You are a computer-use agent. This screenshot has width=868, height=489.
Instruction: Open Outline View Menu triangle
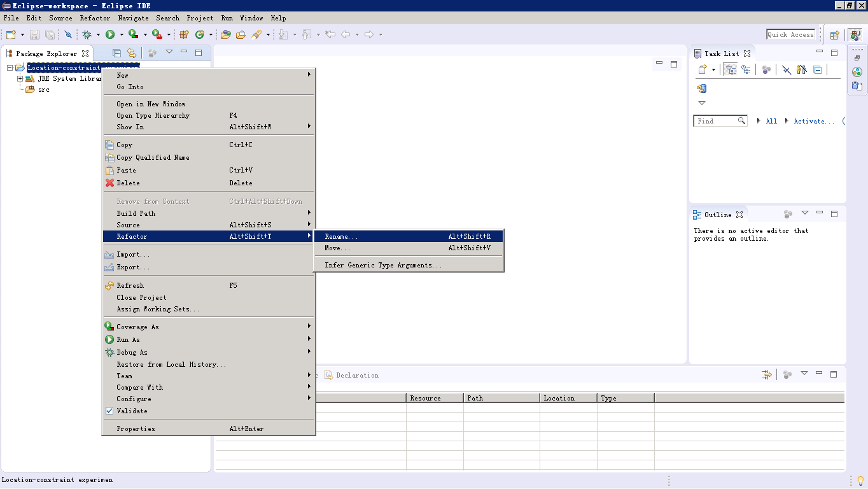point(805,213)
